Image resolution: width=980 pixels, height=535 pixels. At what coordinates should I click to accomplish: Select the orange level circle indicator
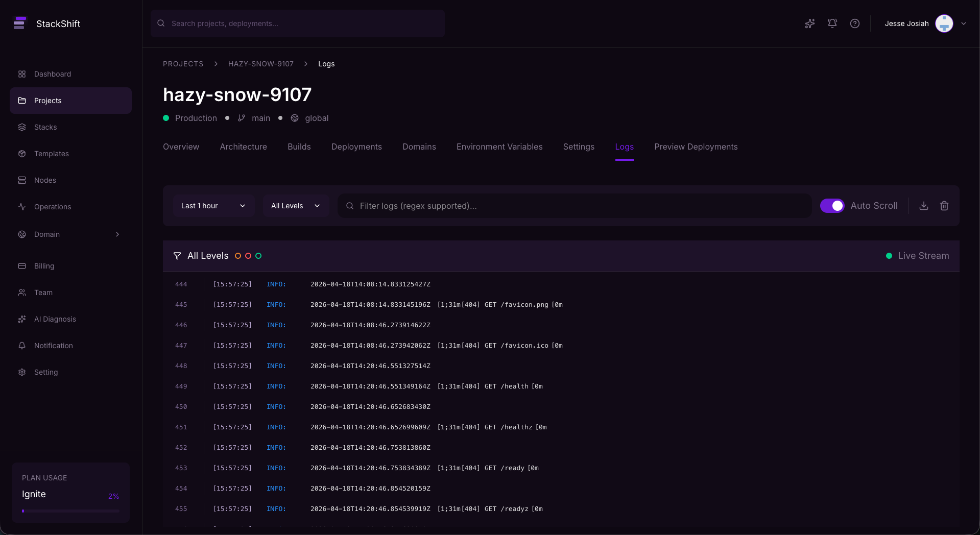coord(238,256)
